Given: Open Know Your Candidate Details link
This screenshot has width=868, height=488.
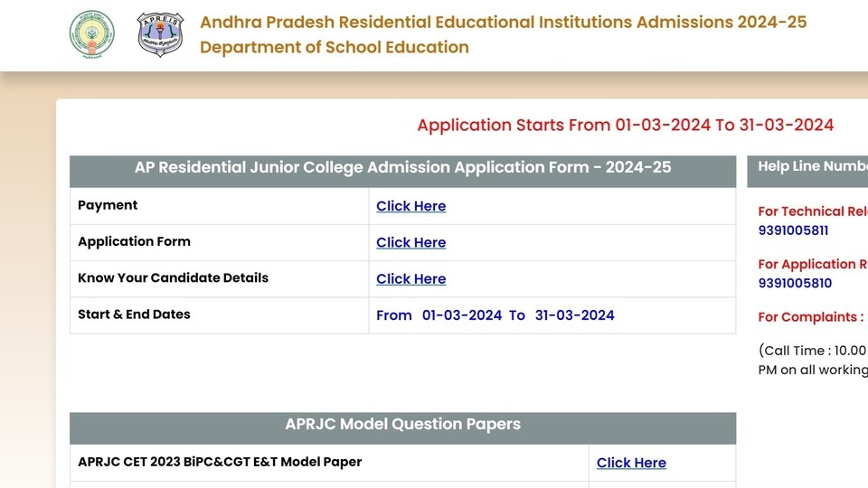Looking at the screenshot, I should click(x=410, y=279).
